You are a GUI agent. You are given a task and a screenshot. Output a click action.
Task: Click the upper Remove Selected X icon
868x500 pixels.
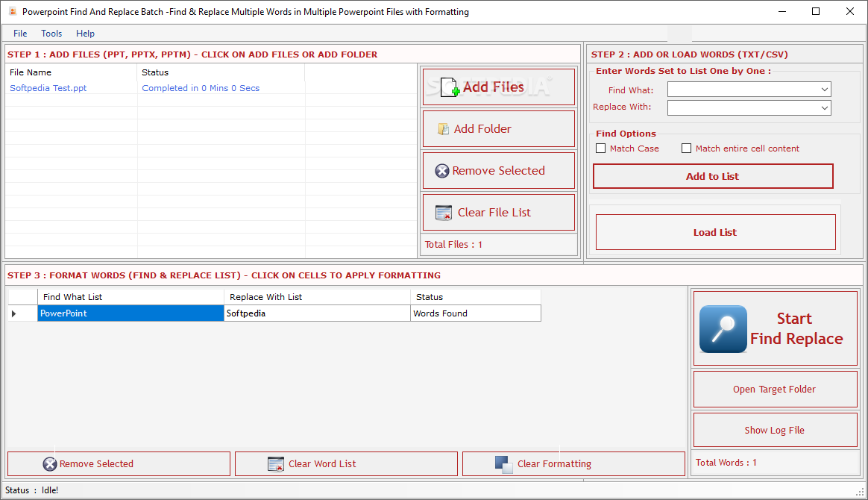441,171
